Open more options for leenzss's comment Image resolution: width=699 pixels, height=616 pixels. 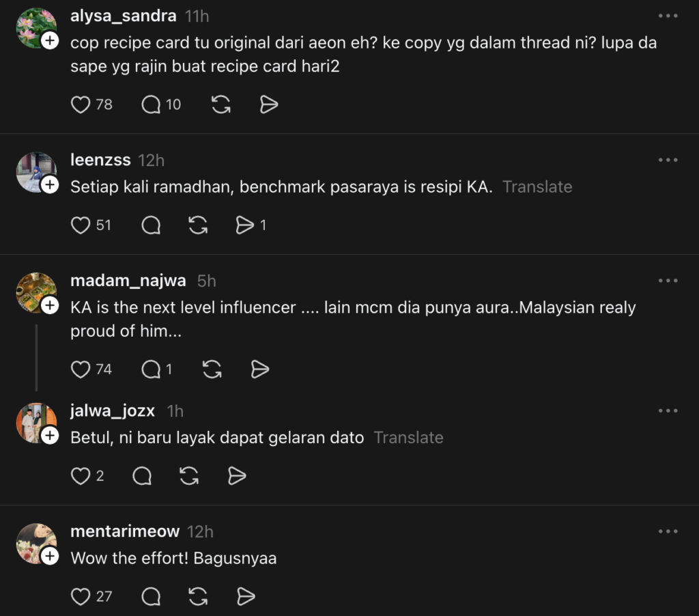point(668,160)
